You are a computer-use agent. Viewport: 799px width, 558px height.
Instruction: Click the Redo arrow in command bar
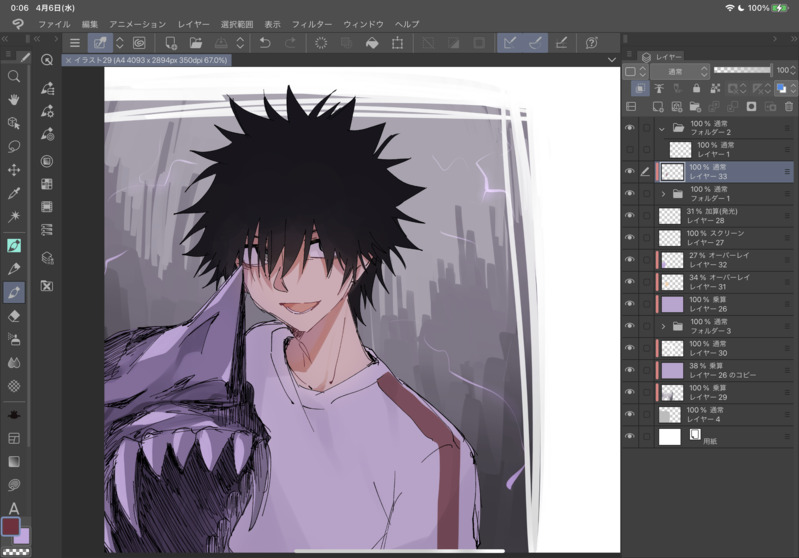click(x=290, y=43)
